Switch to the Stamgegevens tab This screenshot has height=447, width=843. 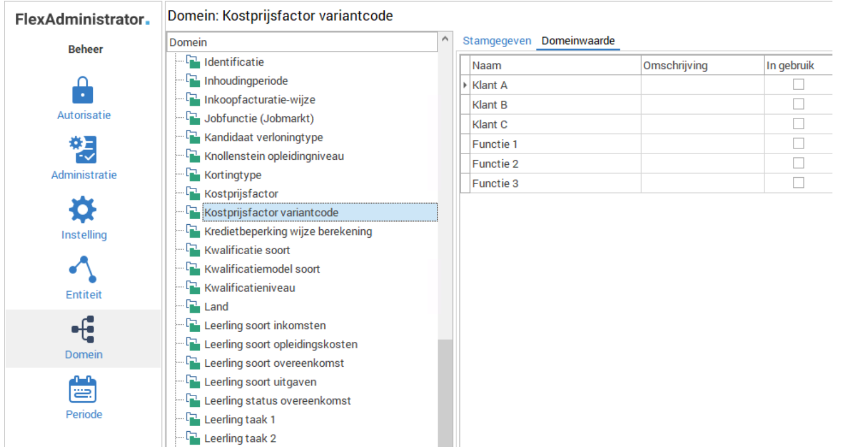point(495,41)
